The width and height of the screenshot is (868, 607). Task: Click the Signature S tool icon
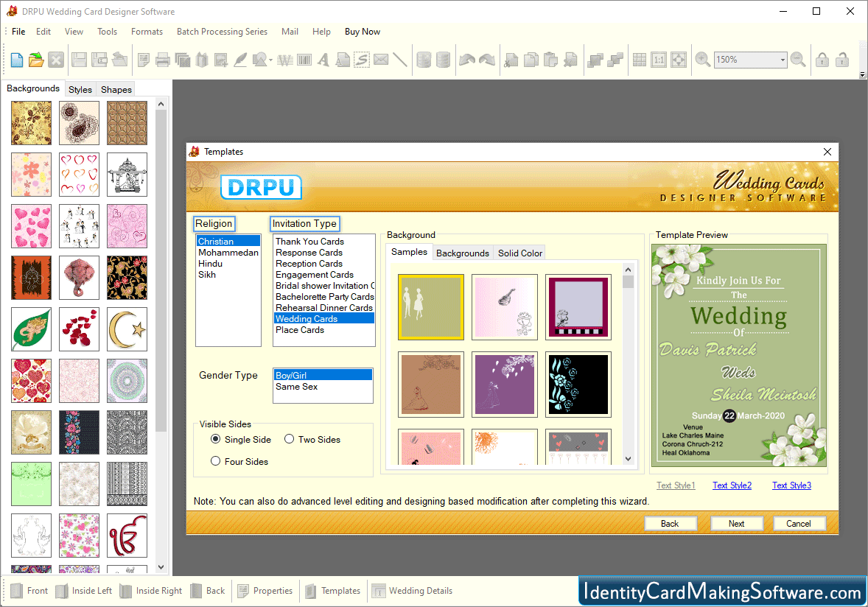pyautogui.click(x=362, y=60)
